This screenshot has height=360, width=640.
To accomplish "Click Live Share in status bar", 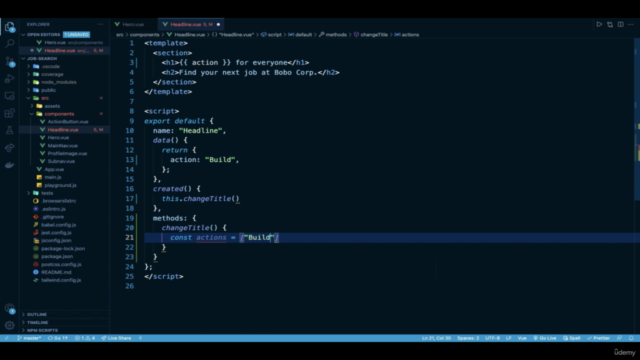I will pos(116,338).
